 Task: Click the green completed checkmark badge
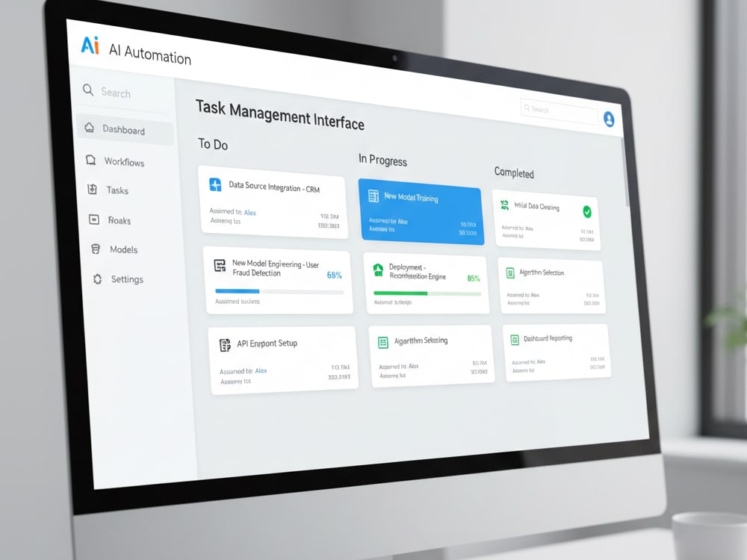pos(587,212)
